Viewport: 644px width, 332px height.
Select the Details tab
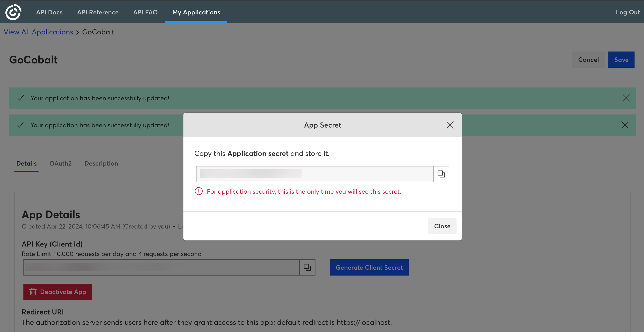click(x=26, y=164)
